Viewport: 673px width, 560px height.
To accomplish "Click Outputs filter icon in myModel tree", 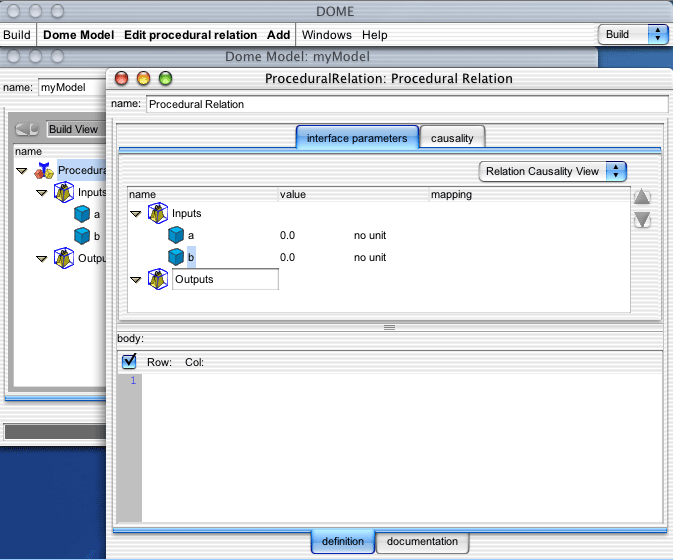I will [x=64, y=258].
